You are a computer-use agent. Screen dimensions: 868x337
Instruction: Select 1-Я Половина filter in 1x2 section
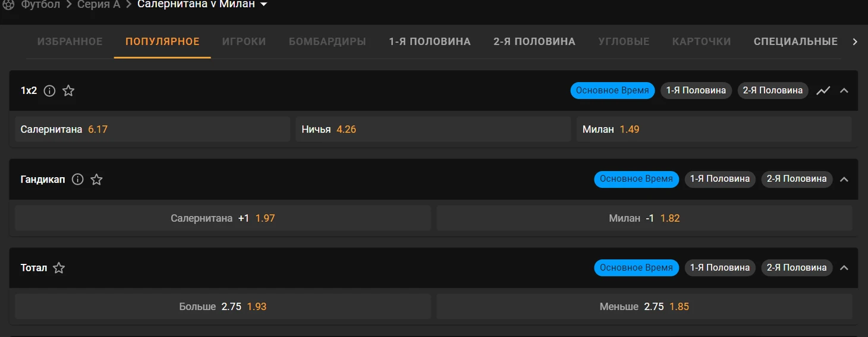(x=696, y=90)
